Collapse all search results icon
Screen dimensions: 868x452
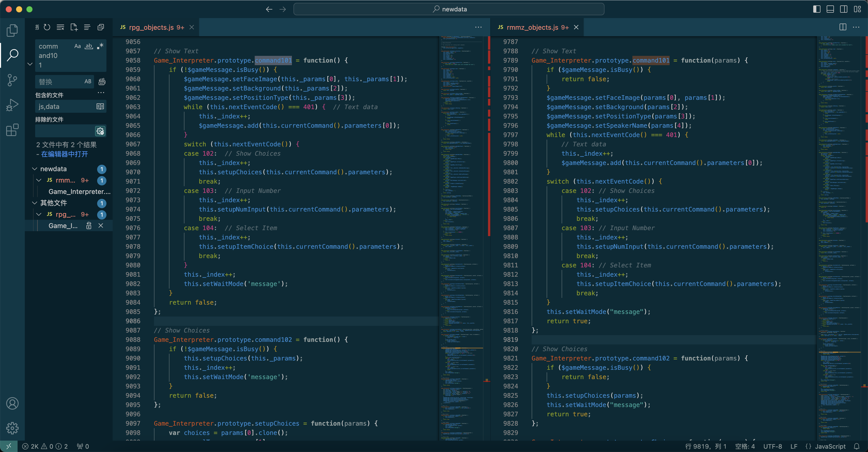100,27
